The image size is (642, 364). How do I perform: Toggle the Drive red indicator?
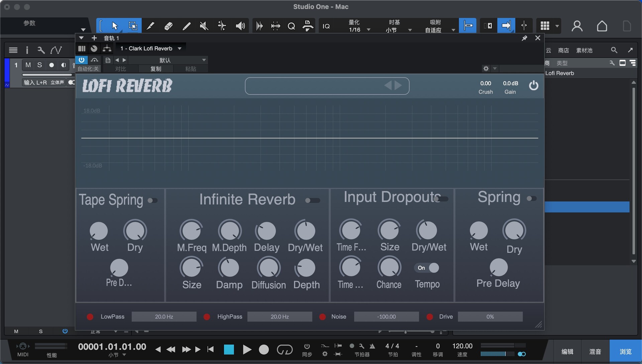[430, 317]
